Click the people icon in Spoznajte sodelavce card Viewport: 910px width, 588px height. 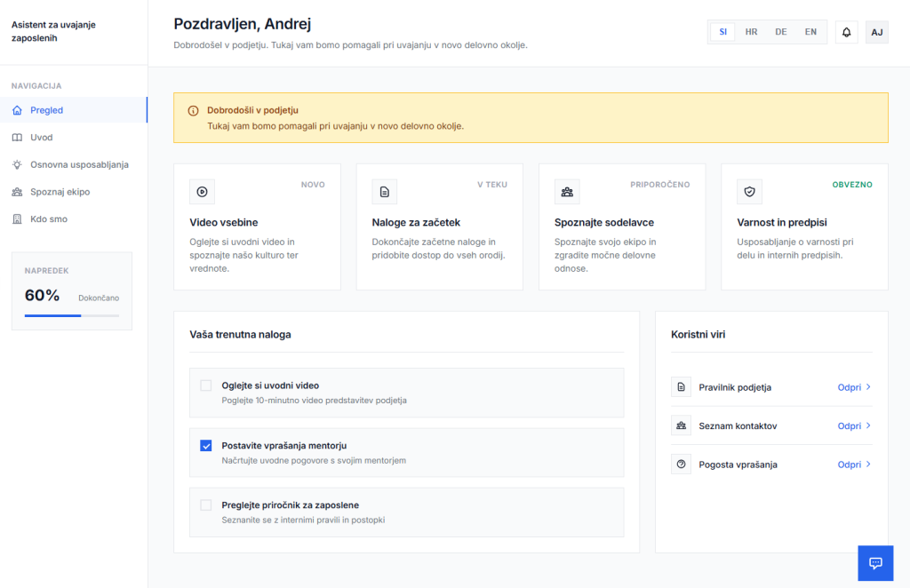coord(567,191)
